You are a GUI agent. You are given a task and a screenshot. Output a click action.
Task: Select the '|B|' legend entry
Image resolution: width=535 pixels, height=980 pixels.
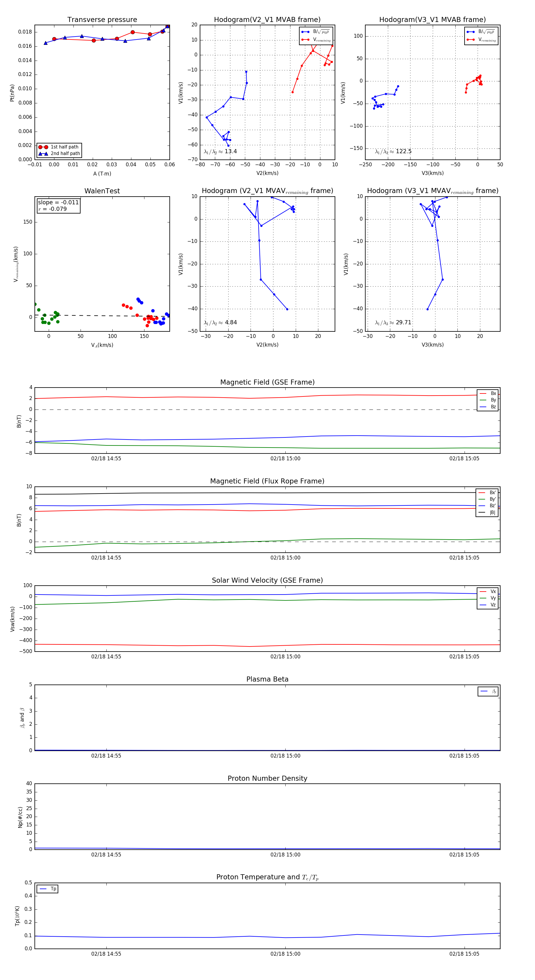click(x=487, y=513)
